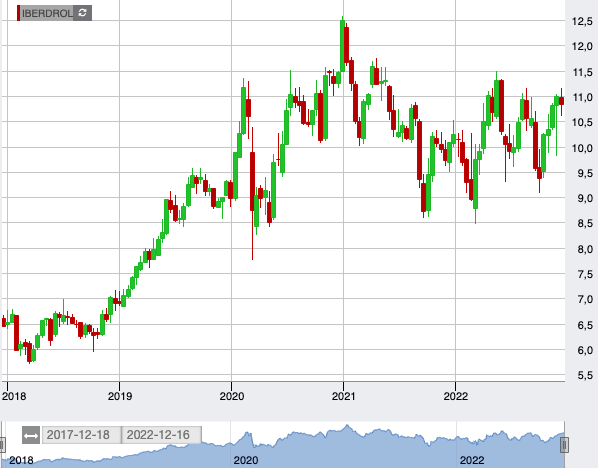Click the 2022 label on the main x-axis
Viewport: 598px width, 473px height.
tap(455, 396)
